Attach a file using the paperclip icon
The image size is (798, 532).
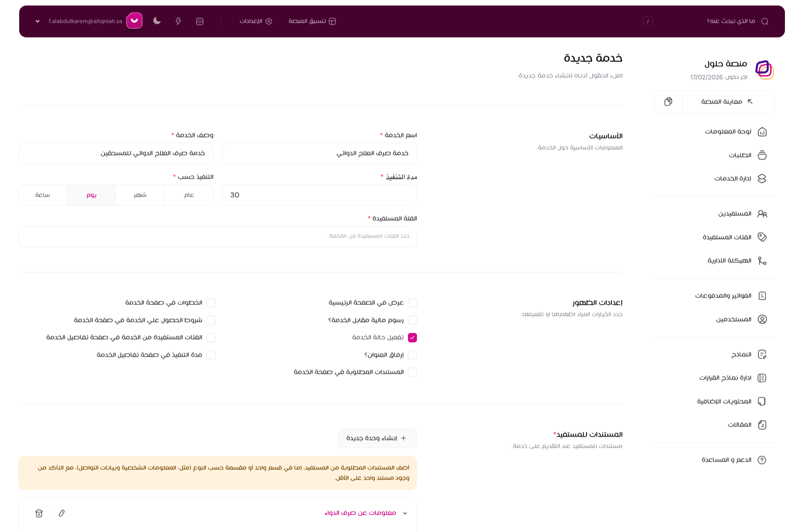click(x=62, y=513)
